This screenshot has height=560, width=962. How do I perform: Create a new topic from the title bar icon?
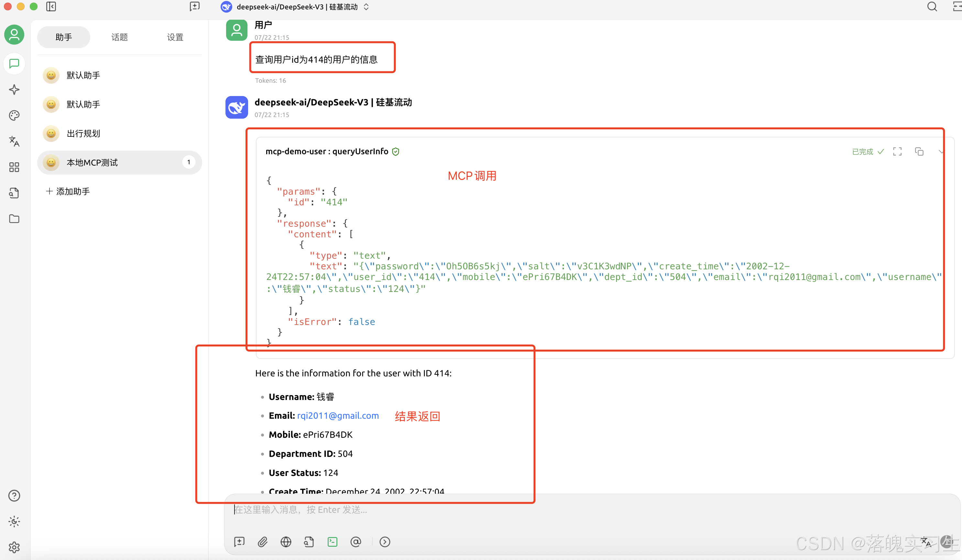click(x=195, y=6)
